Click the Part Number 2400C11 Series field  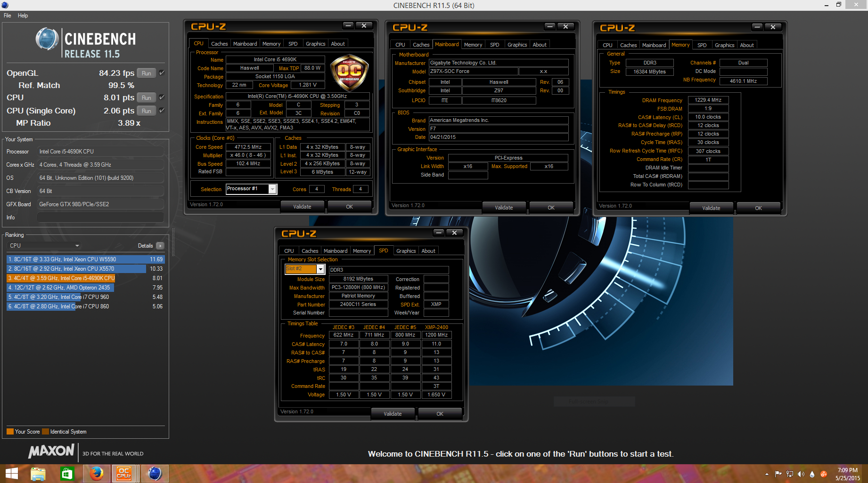point(358,305)
